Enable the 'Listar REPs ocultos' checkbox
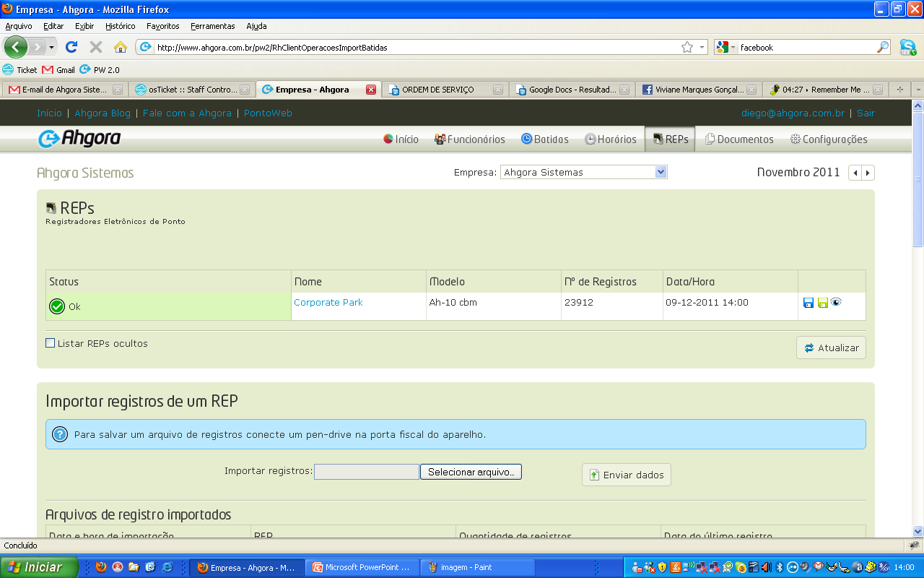924x578 pixels. 51,343
